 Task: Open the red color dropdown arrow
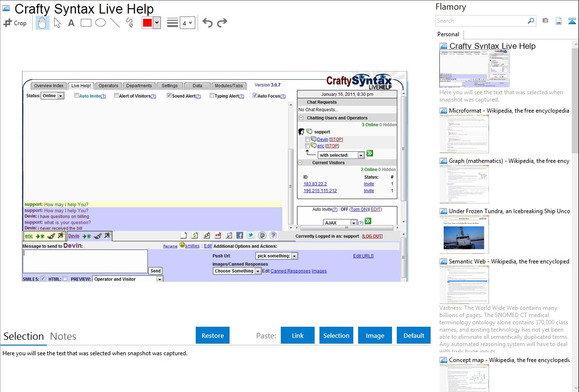(157, 23)
